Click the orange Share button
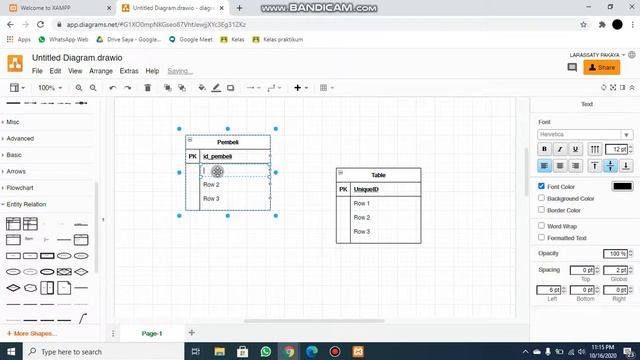This screenshot has height=360, width=640. (x=602, y=67)
